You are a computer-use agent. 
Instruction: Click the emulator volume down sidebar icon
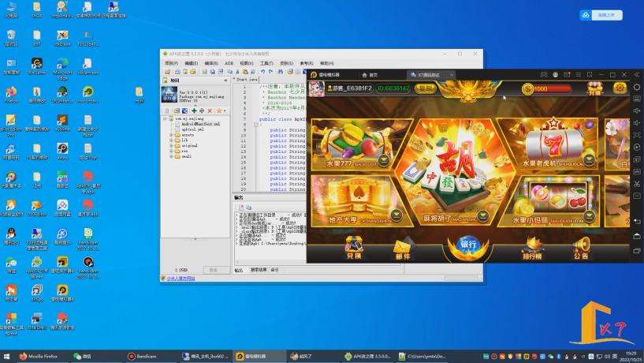click(x=637, y=123)
